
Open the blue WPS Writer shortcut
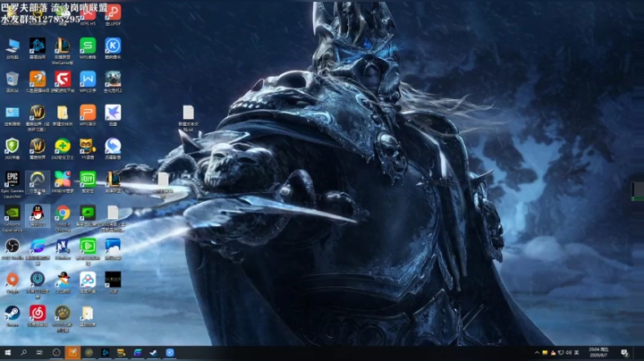coord(88,81)
